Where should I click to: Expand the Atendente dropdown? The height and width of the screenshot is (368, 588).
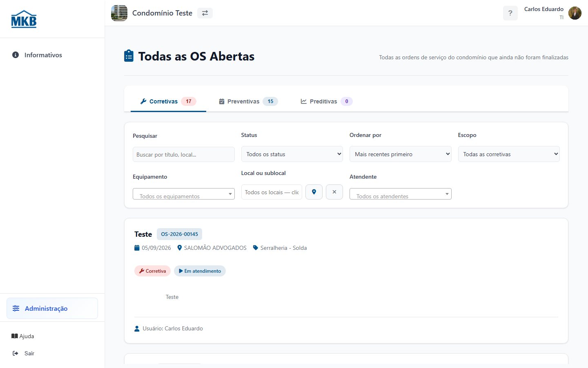pyautogui.click(x=401, y=194)
